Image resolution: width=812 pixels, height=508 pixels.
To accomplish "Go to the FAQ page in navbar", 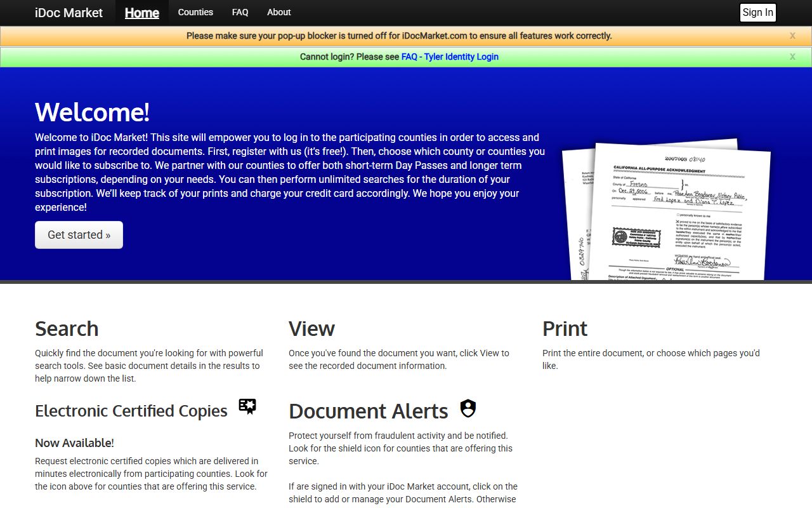I will [240, 12].
